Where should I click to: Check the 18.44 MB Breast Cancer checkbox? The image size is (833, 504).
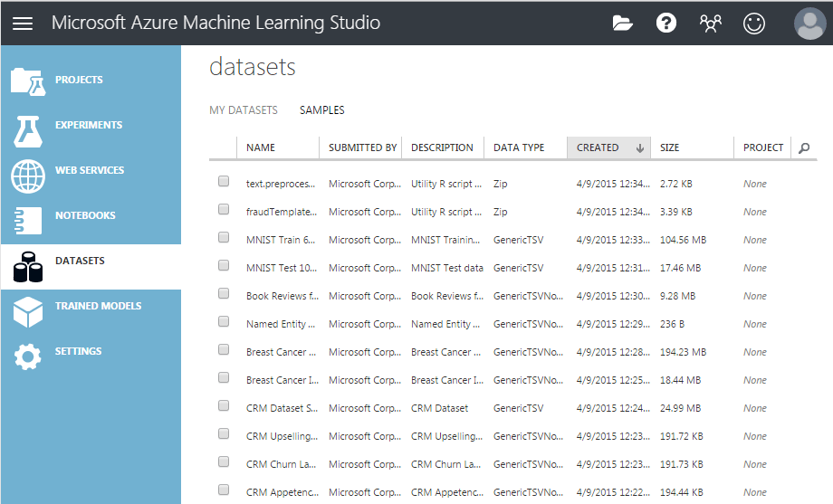click(x=224, y=377)
